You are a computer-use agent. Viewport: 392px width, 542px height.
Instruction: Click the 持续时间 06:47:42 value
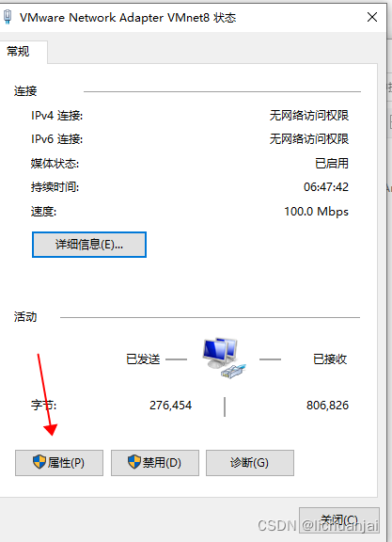[326, 187]
